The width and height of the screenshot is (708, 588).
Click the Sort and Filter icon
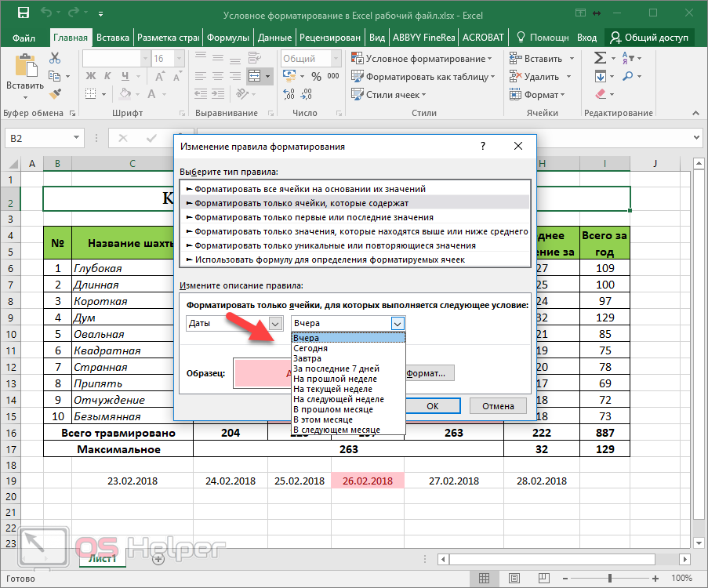(628, 58)
